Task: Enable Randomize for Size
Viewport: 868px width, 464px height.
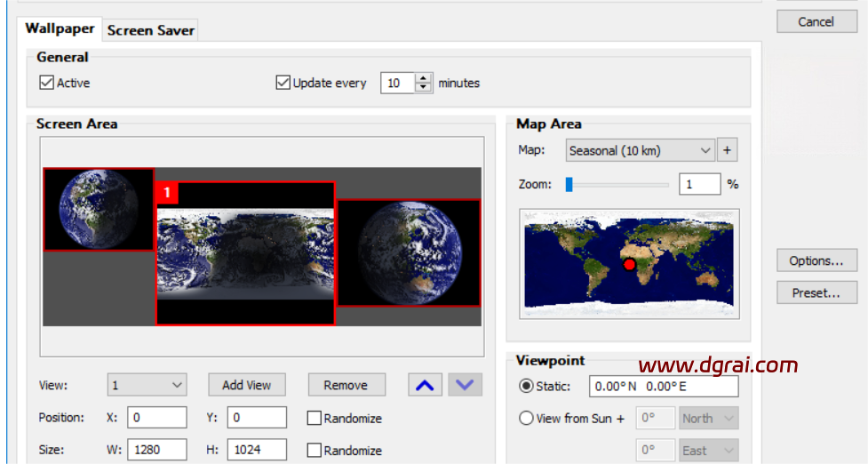Action: 314,451
